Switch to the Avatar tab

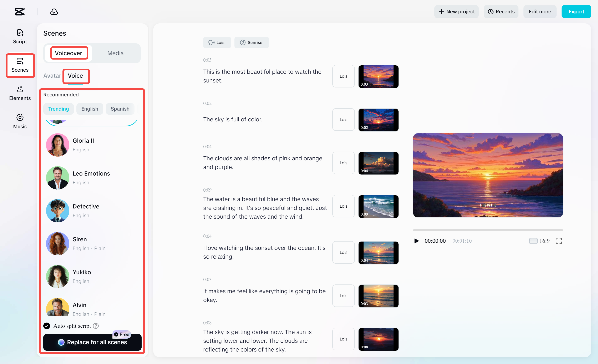click(52, 75)
